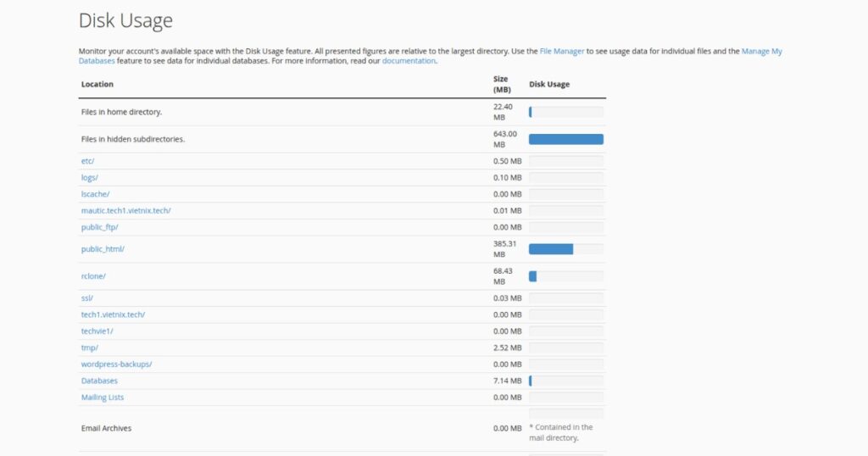This screenshot has height=456, width=868.
Task: Select the lscache/ directory
Action: 95,194
